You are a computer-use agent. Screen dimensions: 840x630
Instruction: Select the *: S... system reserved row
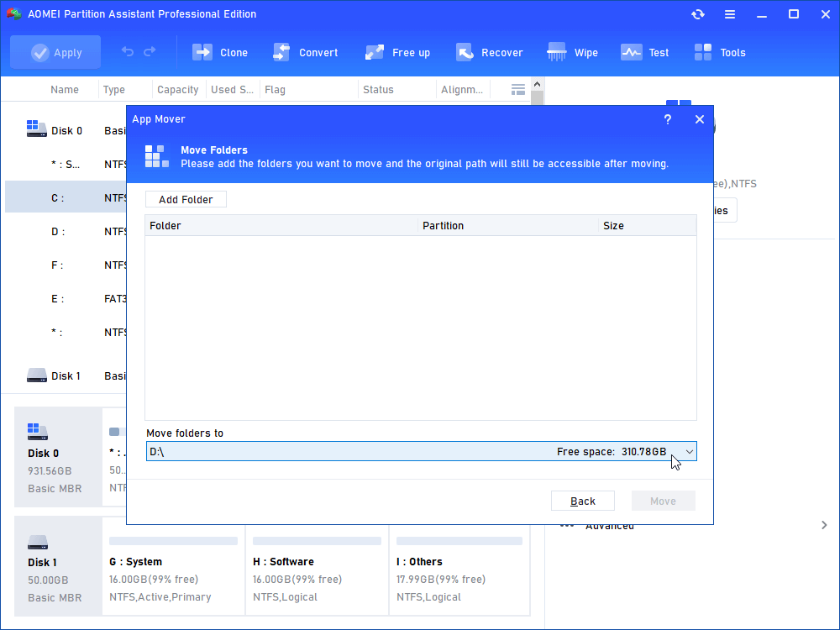pos(66,165)
